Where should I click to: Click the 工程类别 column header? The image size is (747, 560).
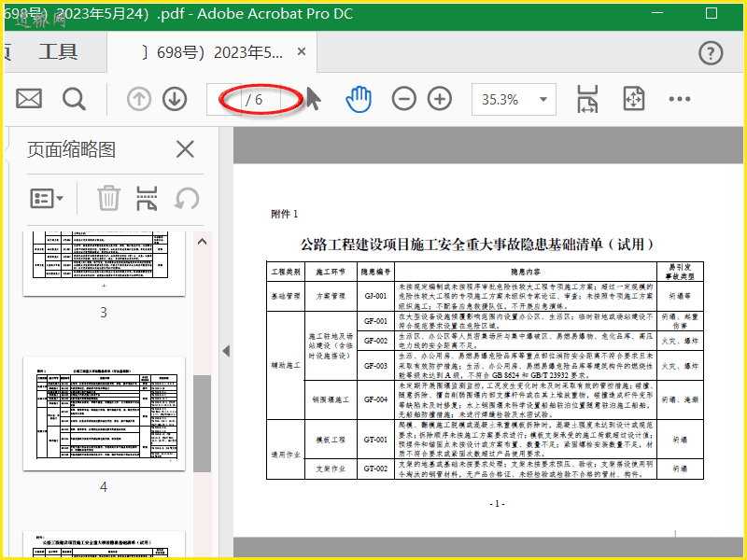(286, 272)
